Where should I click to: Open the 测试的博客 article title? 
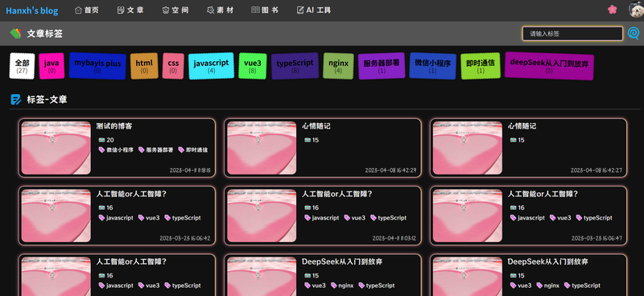coord(114,126)
